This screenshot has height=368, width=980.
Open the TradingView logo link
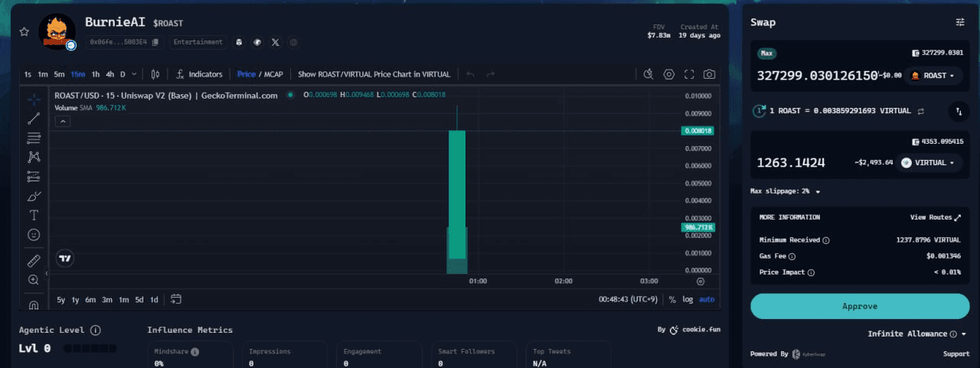65,258
